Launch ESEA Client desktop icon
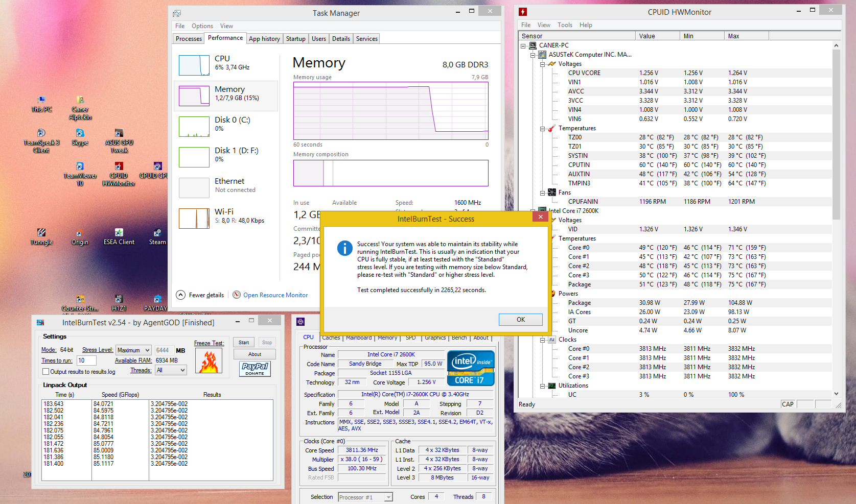The image size is (856, 504). (119, 237)
